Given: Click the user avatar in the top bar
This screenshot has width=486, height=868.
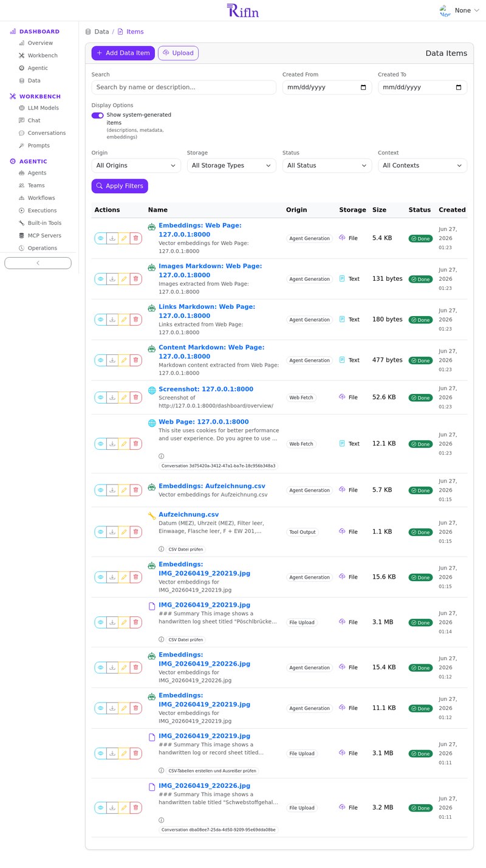Looking at the screenshot, I should pyautogui.click(x=445, y=10).
